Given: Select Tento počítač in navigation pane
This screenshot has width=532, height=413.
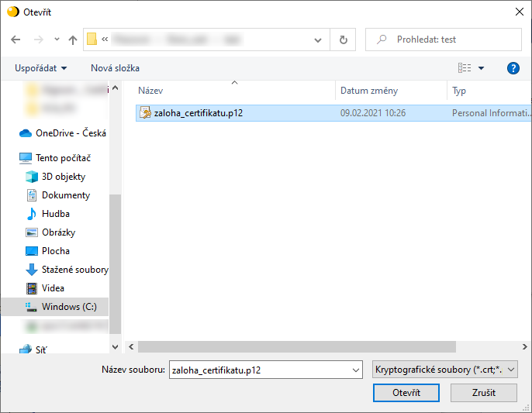Looking at the screenshot, I should click(63, 158).
